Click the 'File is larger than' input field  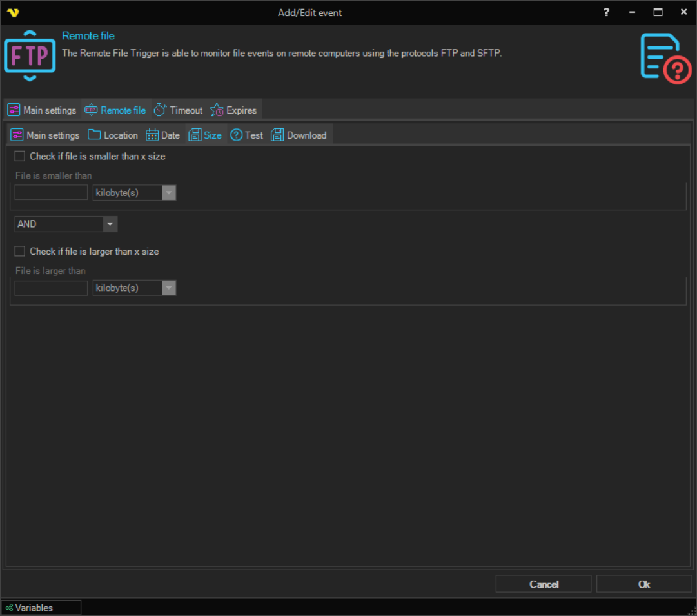(x=51, y=288)
